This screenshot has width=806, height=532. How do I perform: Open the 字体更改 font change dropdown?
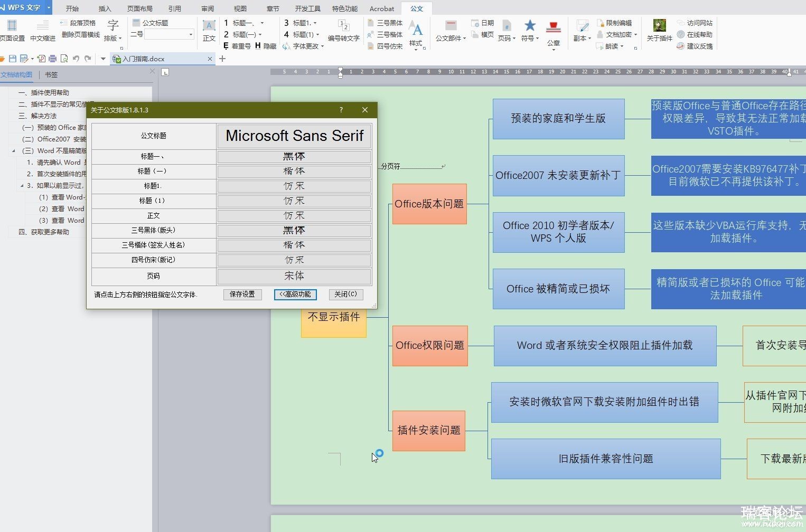[x=303, y=46]
